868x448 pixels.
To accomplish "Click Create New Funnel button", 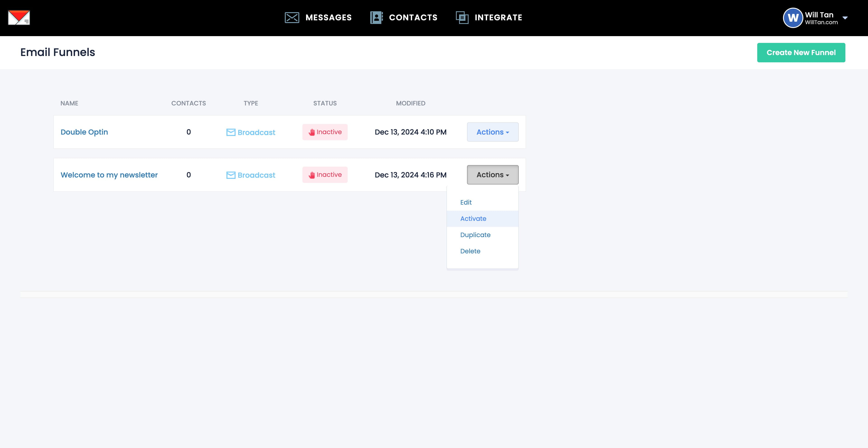I will click(801, 53).
